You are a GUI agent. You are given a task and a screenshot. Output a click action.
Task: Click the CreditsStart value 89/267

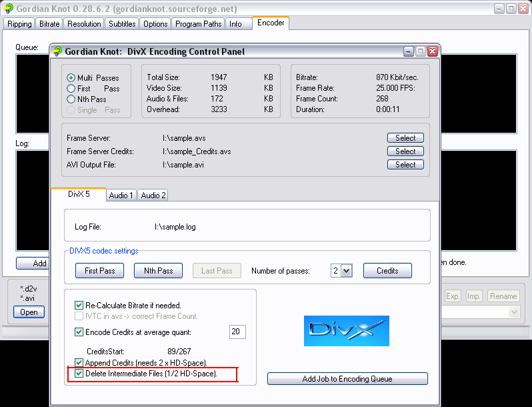tap(179, 352)
